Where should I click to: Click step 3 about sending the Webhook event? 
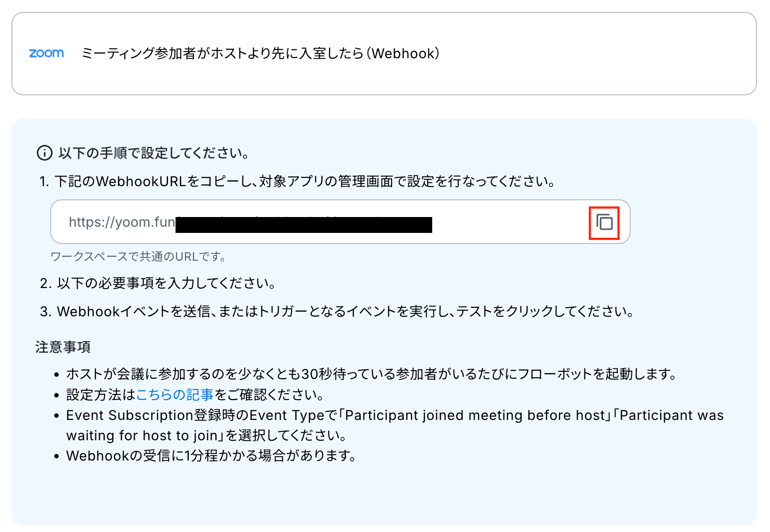coord(337,311)
